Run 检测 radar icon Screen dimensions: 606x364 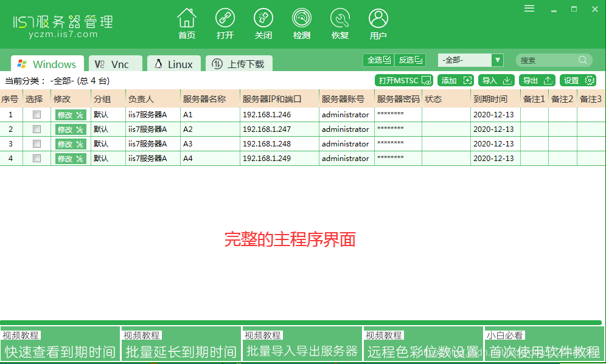click(301, 24)
